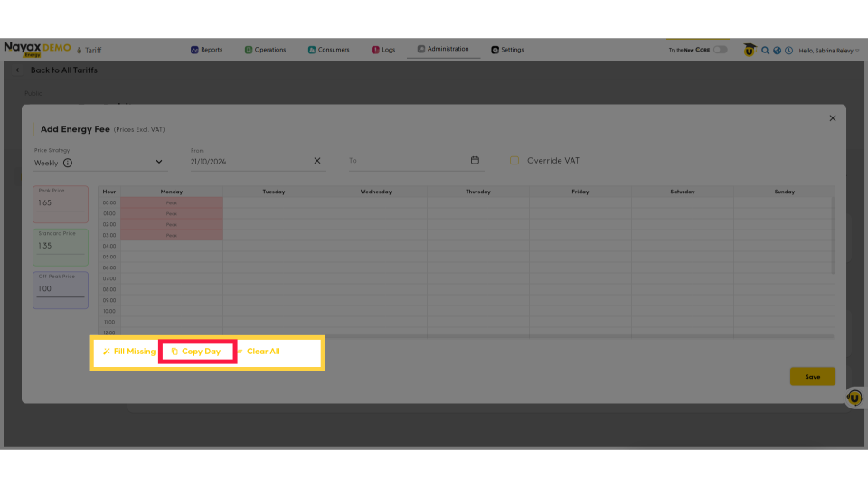The width and height of the screenshot is (868, 488).
Task: Click the clock history icon in header
Action: 788,51
